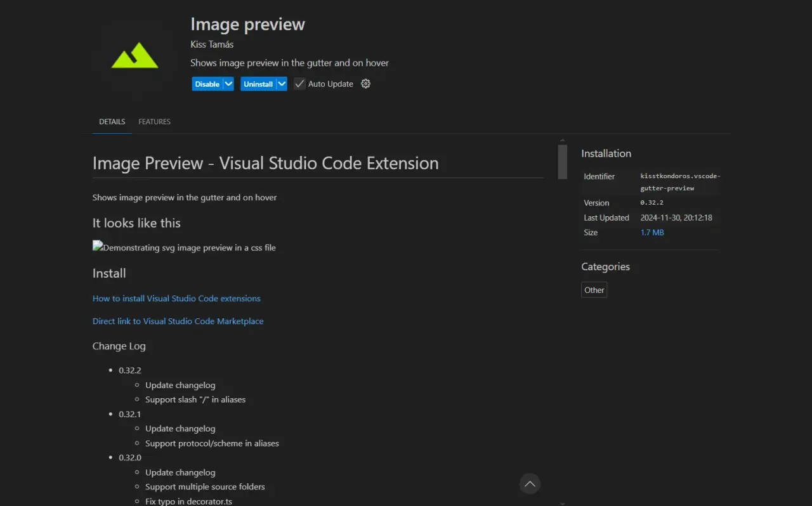Click the Change Log heading

pos(119,346)
